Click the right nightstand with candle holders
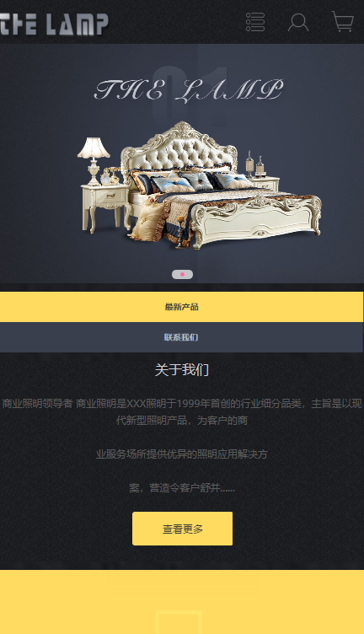This screenshot has width=364, height=634. (263, 174)
